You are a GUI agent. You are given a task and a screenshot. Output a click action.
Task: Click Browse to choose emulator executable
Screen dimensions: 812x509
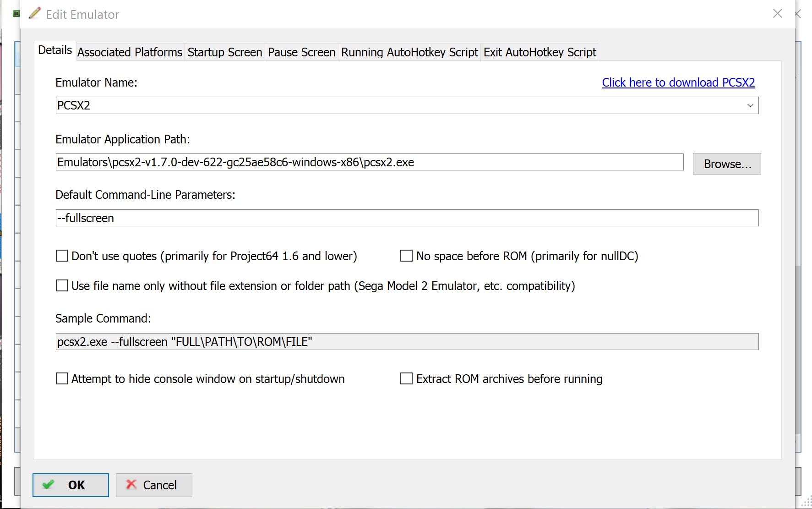pyautogui.click(x=727, y=164)
